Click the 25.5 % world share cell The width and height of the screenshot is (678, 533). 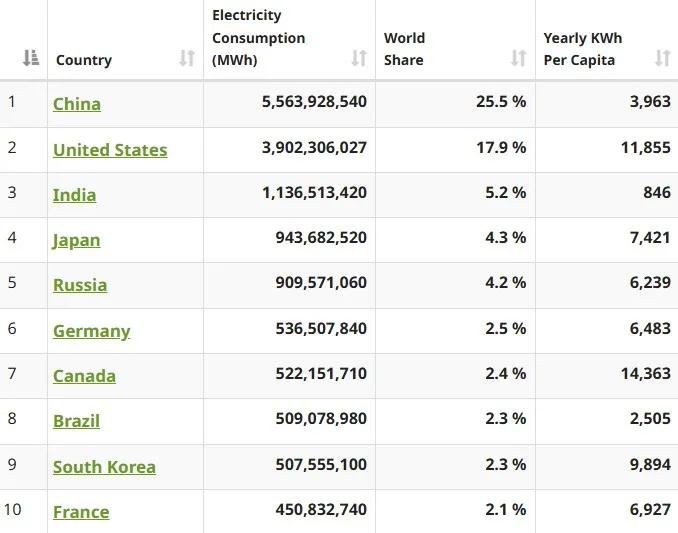pos(501,102)
